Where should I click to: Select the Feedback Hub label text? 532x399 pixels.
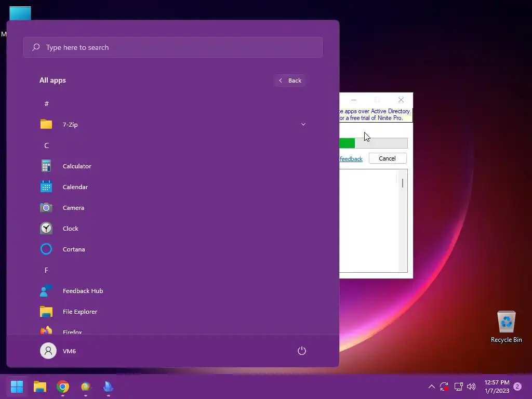[83, 291]
